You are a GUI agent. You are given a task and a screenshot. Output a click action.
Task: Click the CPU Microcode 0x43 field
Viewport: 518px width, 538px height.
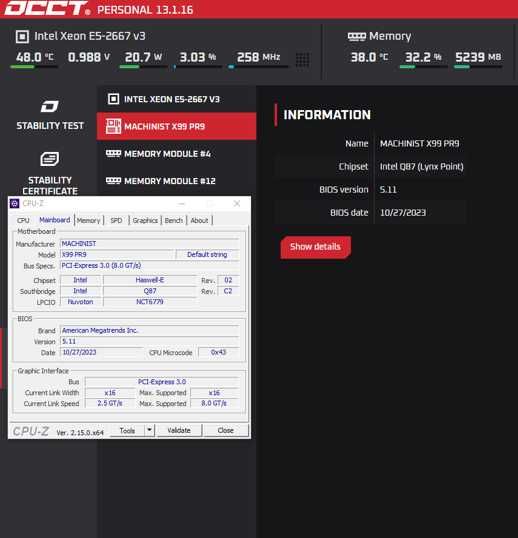219,352
